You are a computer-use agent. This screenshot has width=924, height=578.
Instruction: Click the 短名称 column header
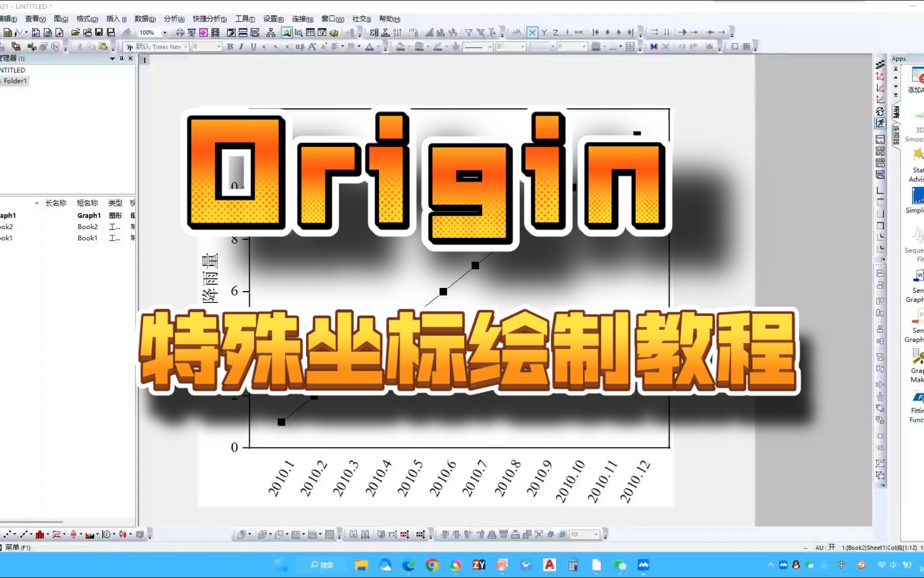click(x=87, y=203)
